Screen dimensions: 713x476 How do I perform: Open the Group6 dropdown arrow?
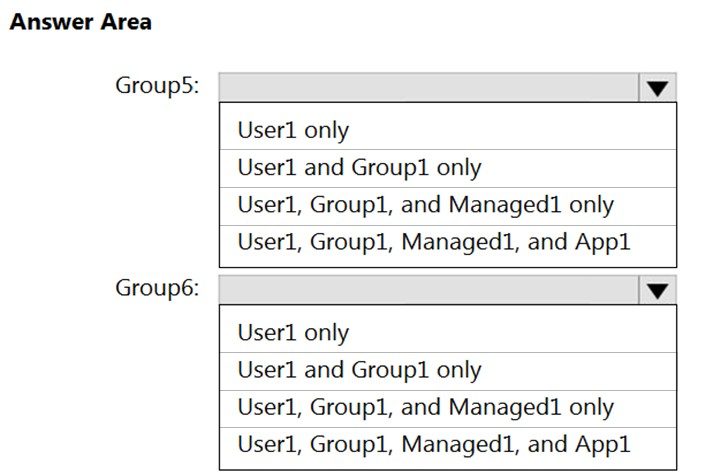point(656,290)
